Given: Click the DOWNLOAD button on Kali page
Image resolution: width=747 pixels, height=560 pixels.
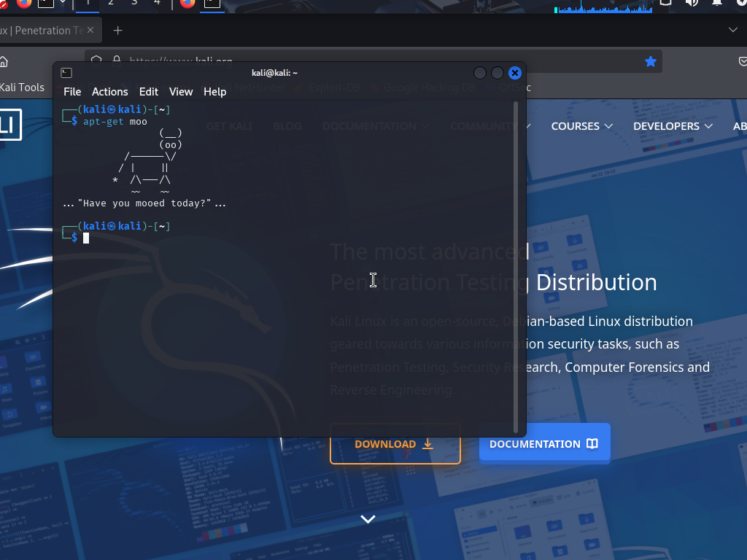Looking at the screenshot, I should click(x=395, y=444).
